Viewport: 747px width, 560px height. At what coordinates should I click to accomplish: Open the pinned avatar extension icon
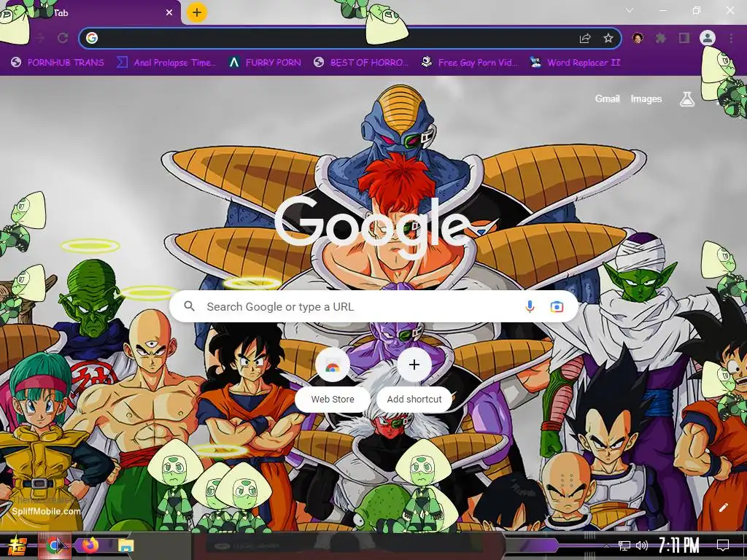click(638, 38)
